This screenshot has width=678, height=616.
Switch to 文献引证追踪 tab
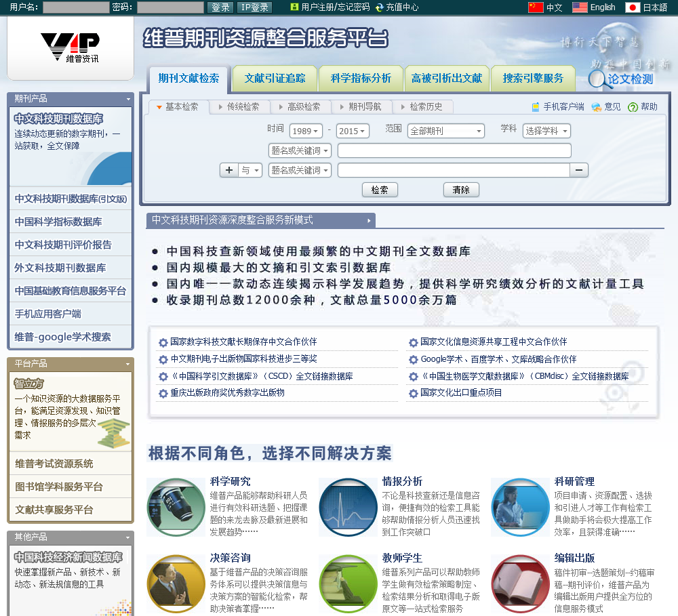coord(275,79)
